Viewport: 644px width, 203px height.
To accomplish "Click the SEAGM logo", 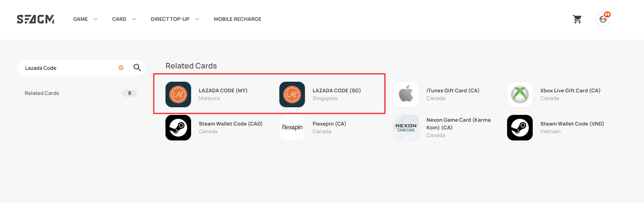I will pos(35,19).
